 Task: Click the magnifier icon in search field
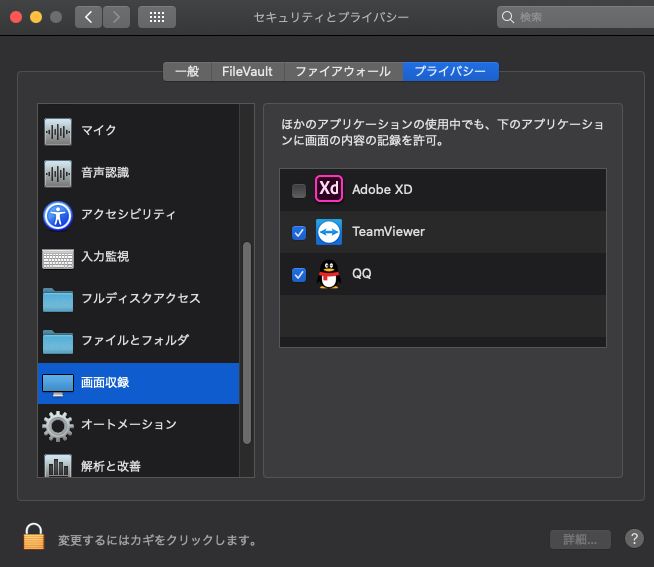[x=508, y=17]
